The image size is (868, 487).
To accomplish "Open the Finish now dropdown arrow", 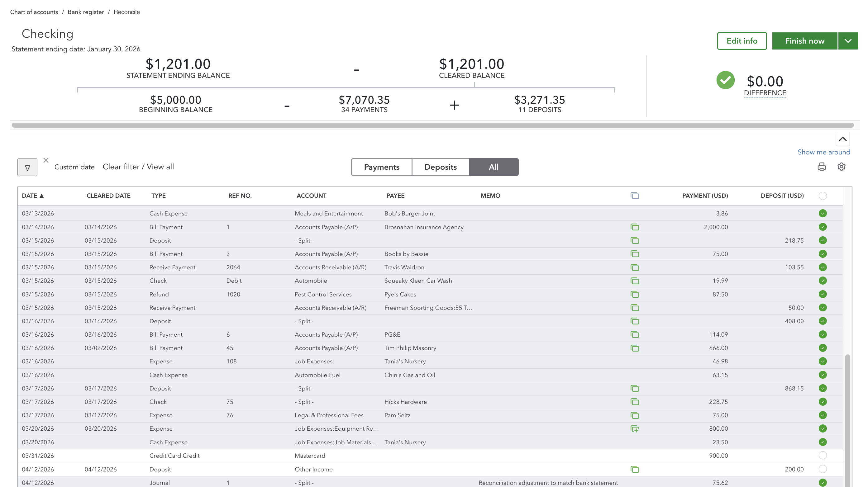I will coord(848,41).
